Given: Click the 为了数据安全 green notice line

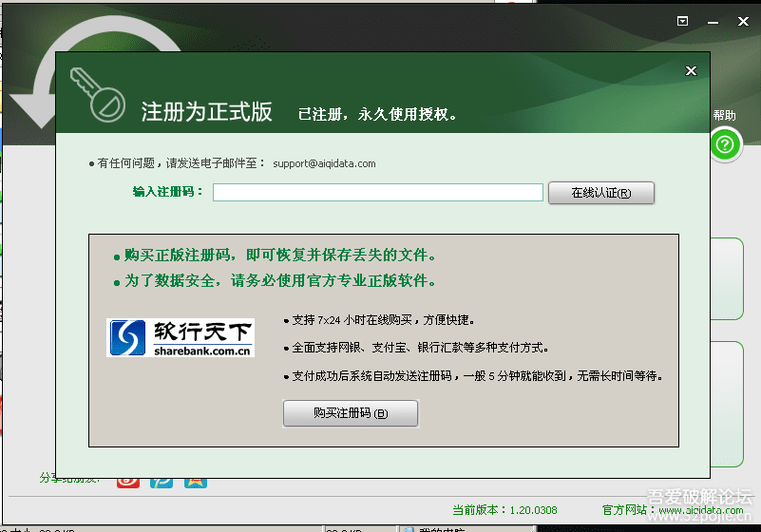Looking at the screenshot, I should point(275,280).
